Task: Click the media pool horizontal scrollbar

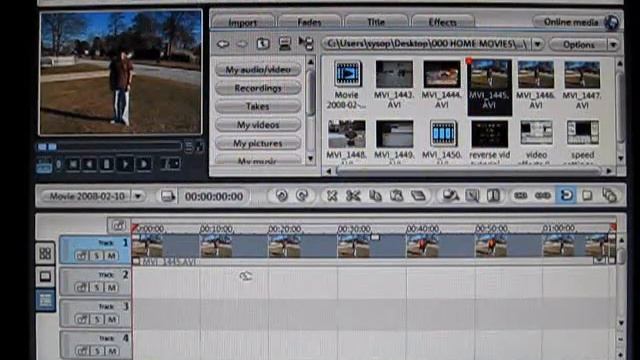Action: [x=469, y=171]
